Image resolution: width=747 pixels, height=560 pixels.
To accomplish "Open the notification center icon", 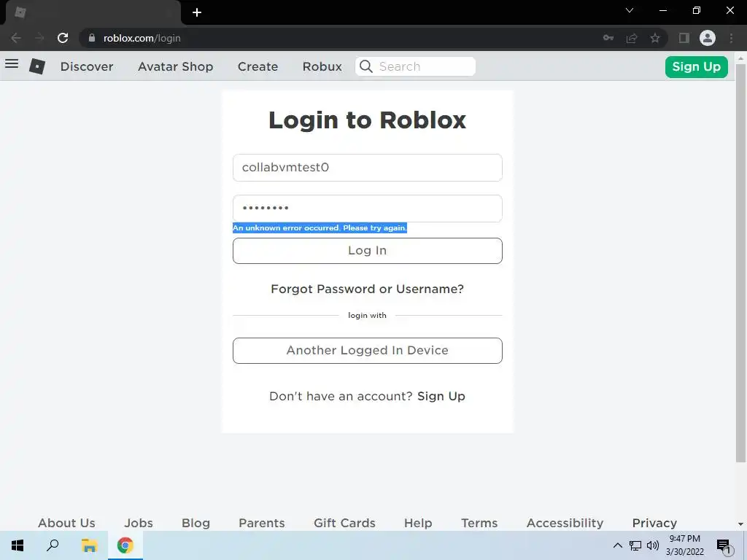I will (725, 547).
